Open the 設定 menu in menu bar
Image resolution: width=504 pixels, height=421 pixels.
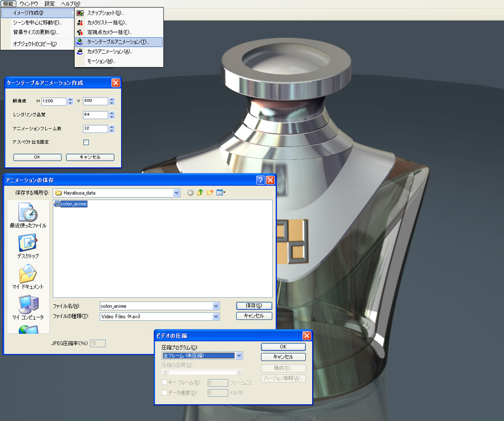pos(50,3)
